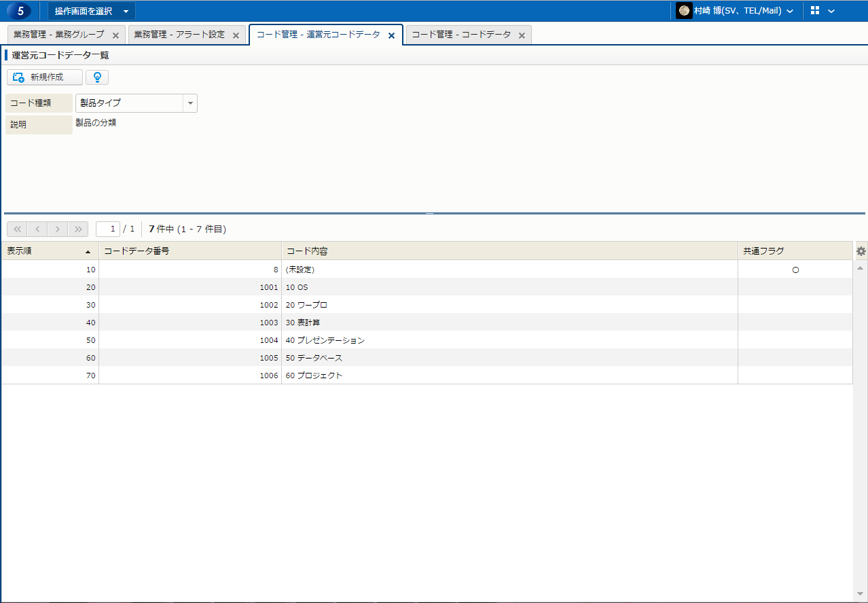
Task: Open the 操作画面を選択 dropdown
Action: 91,11
